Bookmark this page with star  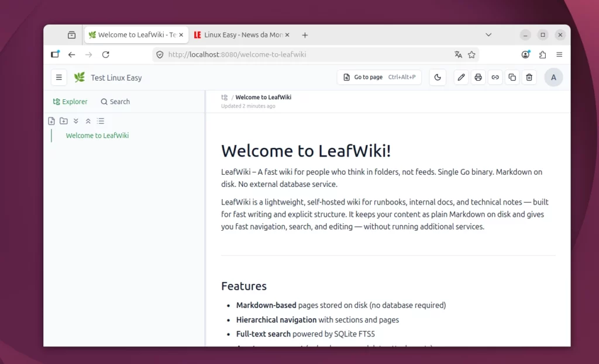pos(472,54)
